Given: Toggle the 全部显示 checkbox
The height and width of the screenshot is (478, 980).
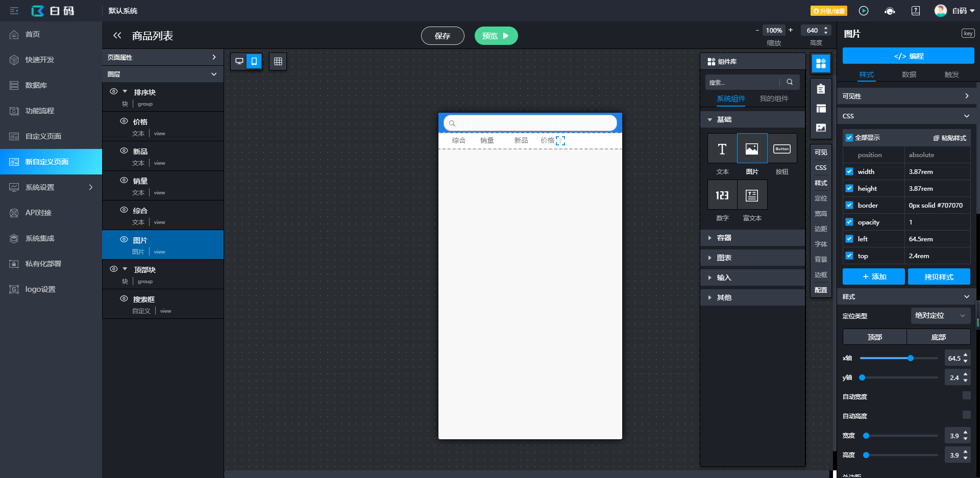Looking at the screenshot, I should coord(849,138).
